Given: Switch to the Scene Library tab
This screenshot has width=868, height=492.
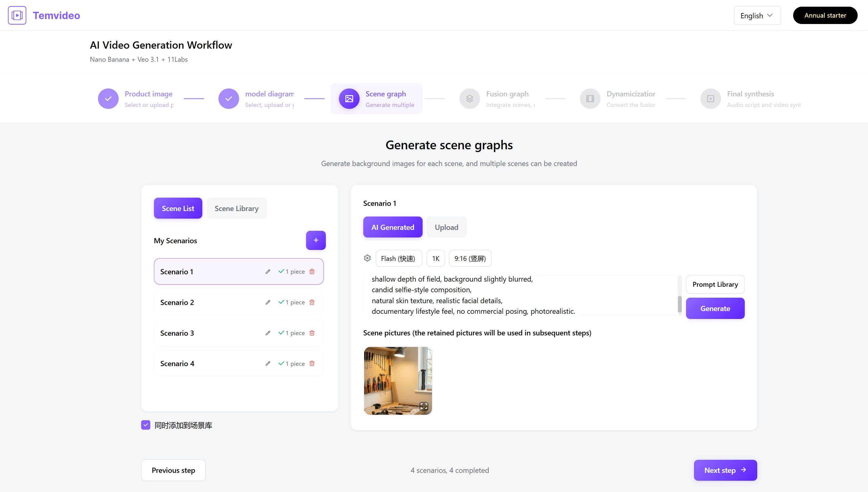Looking at the screenshot, I should 236,209.
